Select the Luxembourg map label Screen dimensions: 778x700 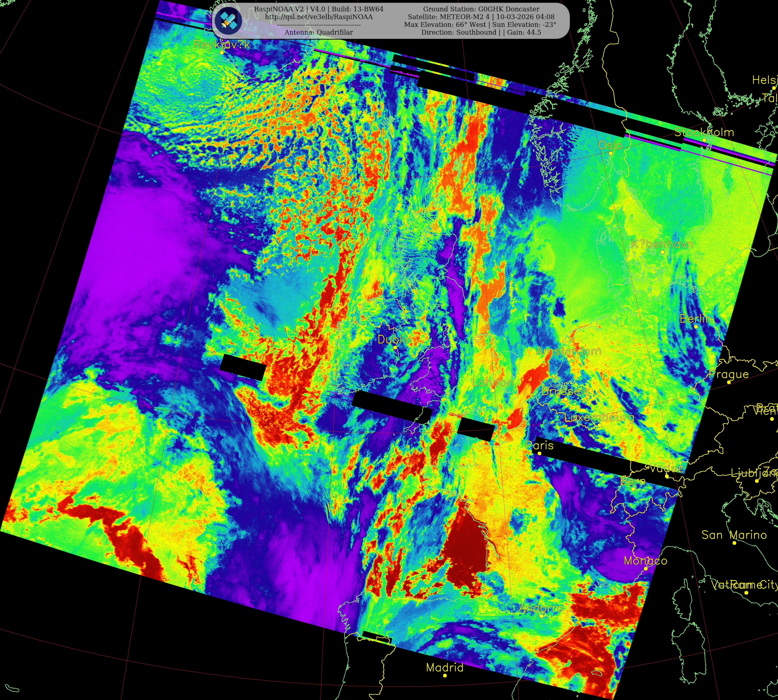pos(599,417)
